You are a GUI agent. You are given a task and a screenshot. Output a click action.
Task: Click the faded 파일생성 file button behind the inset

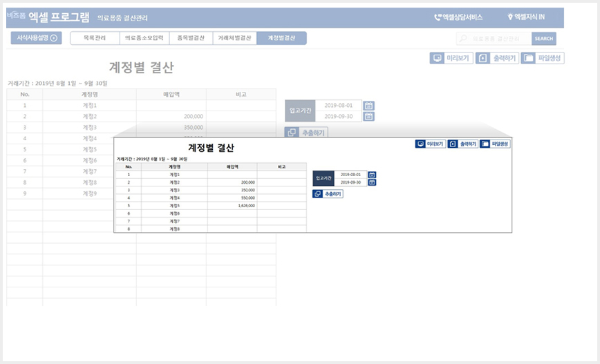543,58
